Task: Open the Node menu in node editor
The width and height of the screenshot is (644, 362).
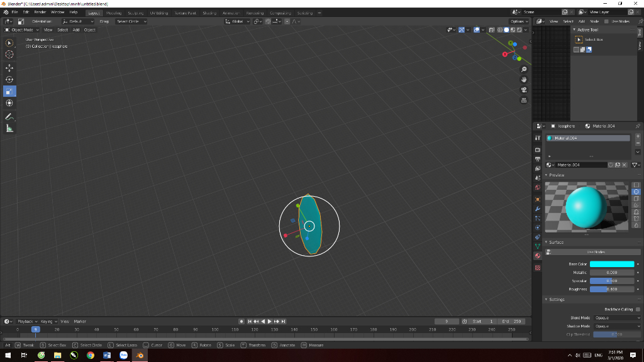Action: click(594, 21)
